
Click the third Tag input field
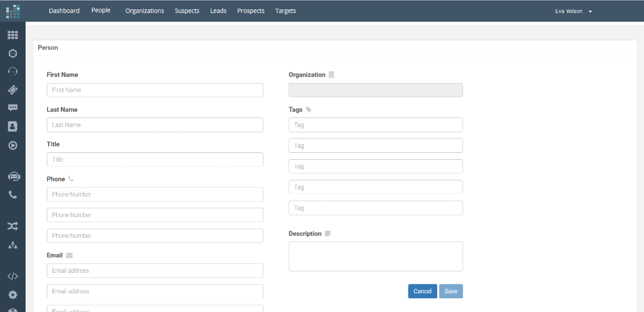(375, 166)
